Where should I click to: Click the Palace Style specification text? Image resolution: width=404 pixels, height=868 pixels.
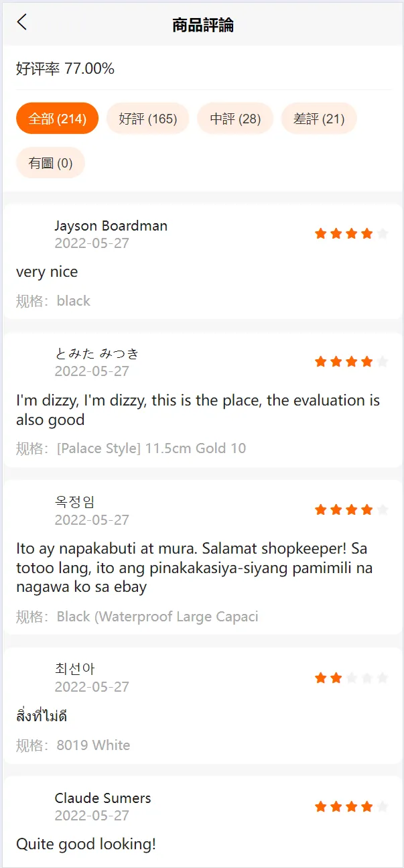click(151, 448)
